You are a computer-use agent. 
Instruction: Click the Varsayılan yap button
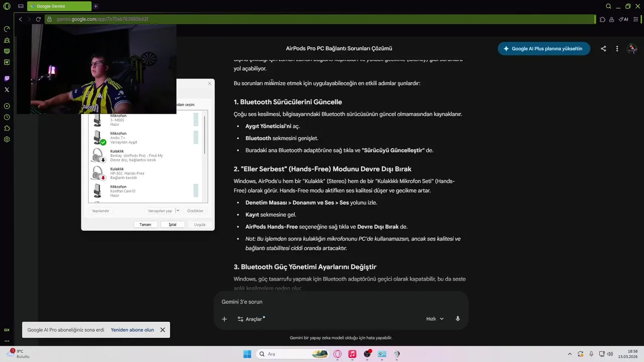point(160,211)
